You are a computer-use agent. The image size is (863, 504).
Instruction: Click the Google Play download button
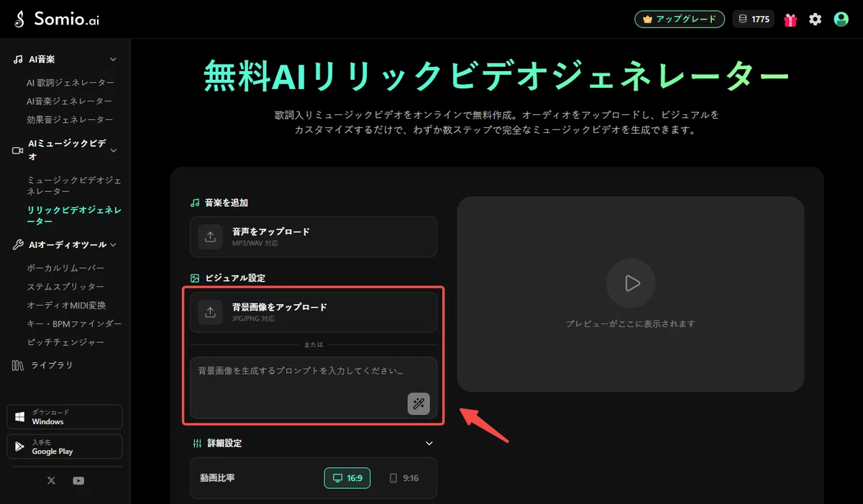point(65,446)
